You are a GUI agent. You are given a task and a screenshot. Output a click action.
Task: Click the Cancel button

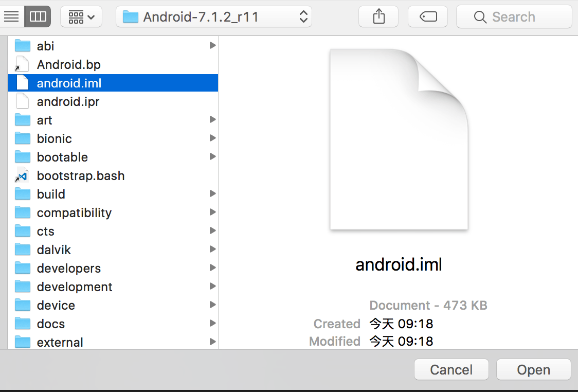pyautogui.click(x=451, y=370)
